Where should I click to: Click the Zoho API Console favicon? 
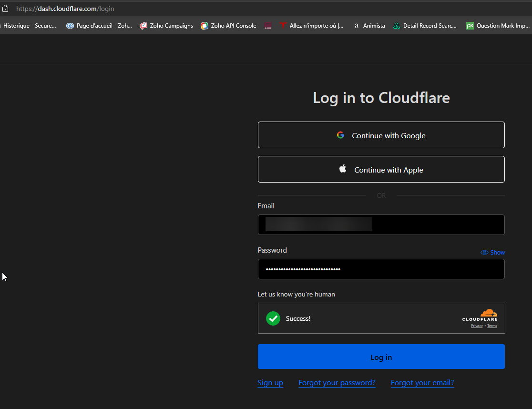(x=204, y=26)
